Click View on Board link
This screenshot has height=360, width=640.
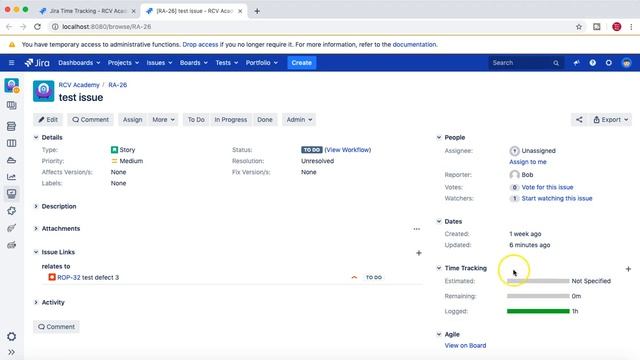pyautogui.click(x=465, y=345)
